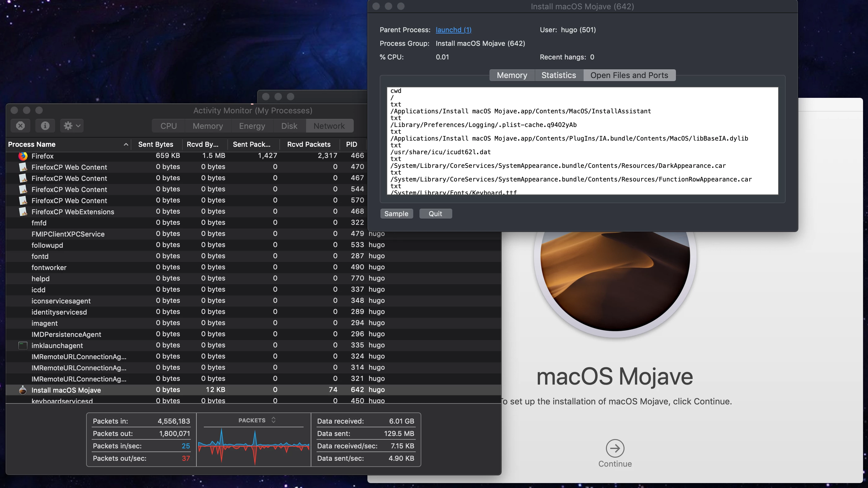Select IMRemoteURLConnectionAgent with PID 324
The height and width of the screenshot is (488, 868).
253,356
